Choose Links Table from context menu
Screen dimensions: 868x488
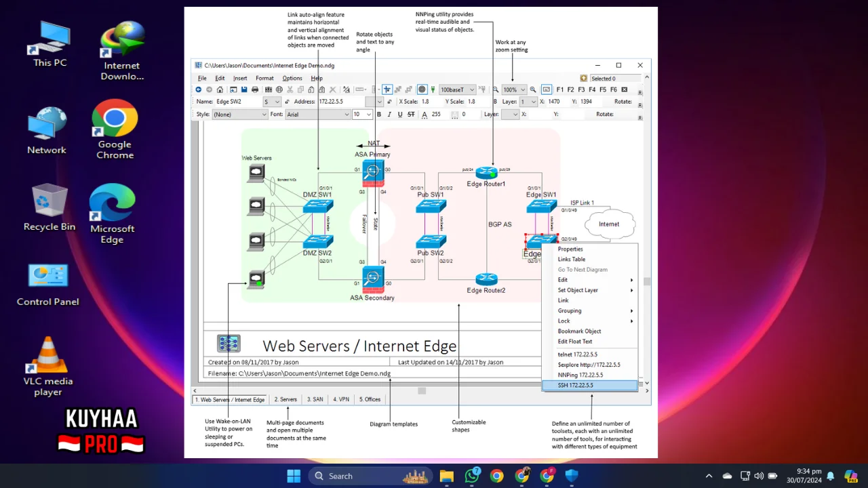589,259
